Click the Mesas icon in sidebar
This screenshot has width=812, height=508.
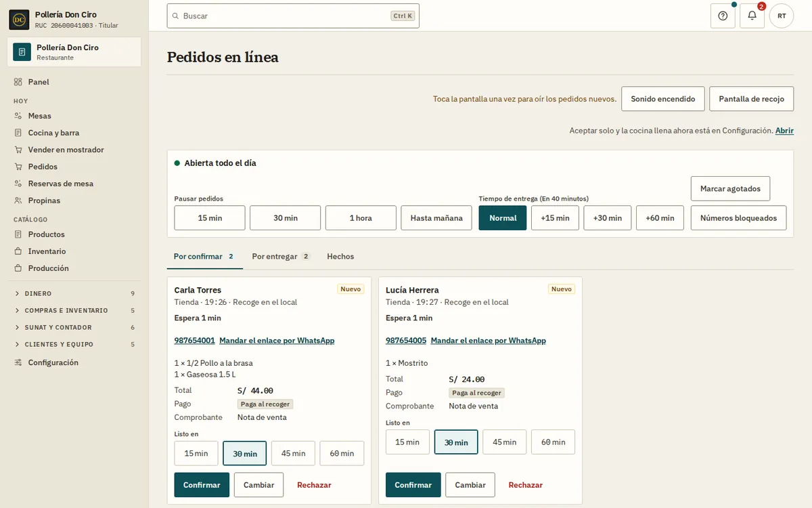[18, 116]
